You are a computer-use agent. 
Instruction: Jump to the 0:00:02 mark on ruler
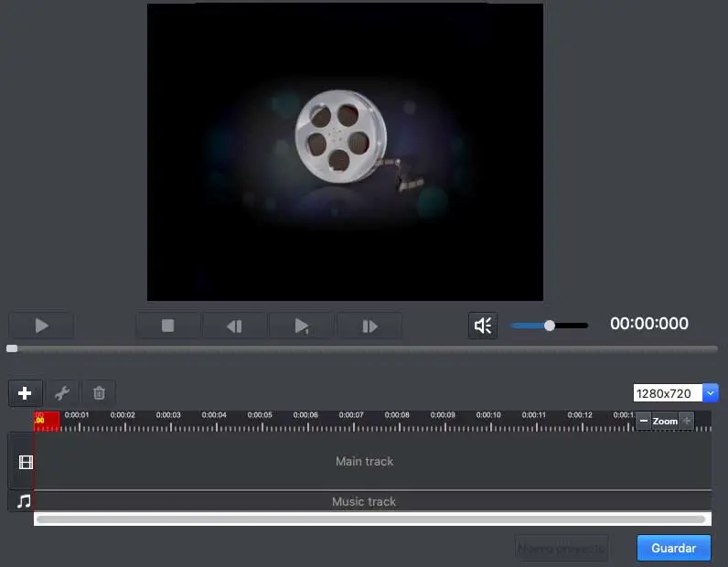point(123,414)
